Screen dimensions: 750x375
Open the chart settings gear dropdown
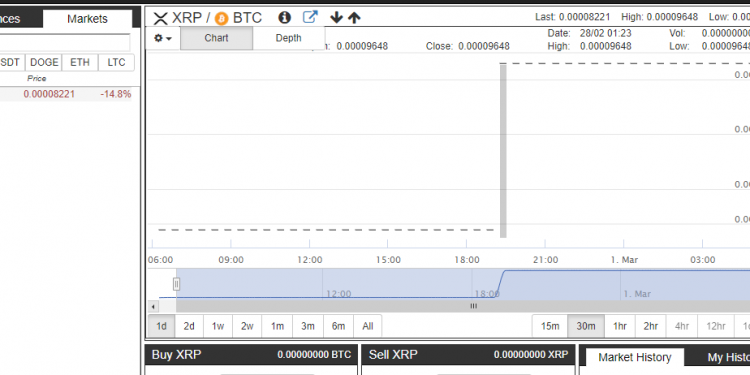[163, 38]
